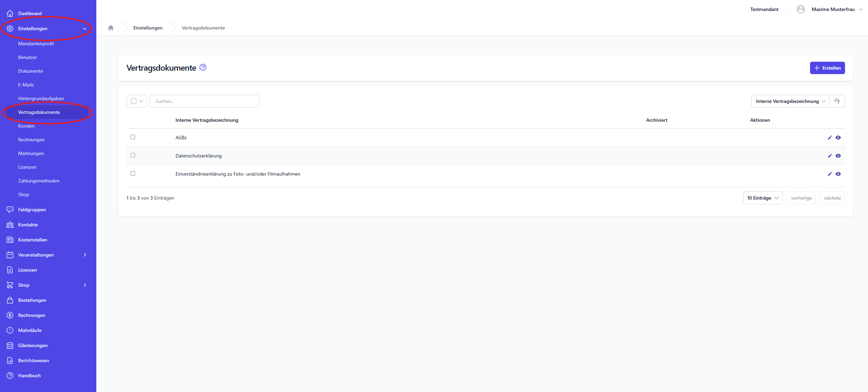
Task: Open the 10 Einträge page size dropdown
Action: [763, 198]
